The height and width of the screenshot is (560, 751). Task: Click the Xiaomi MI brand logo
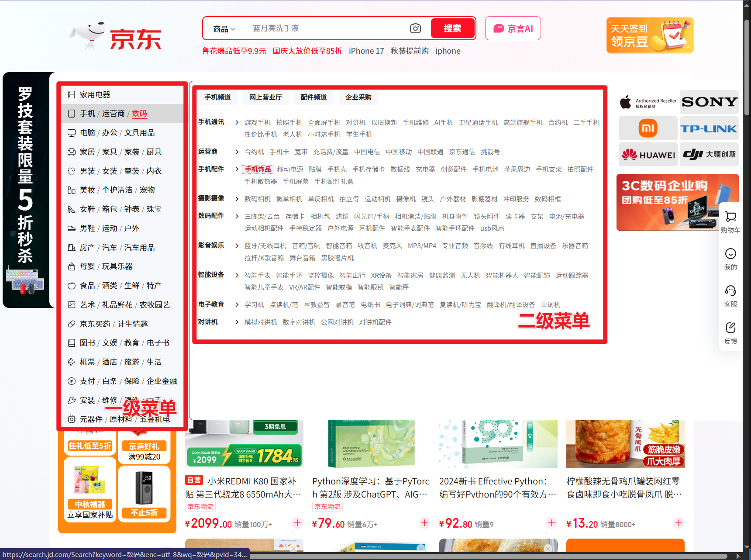point(648,128)
